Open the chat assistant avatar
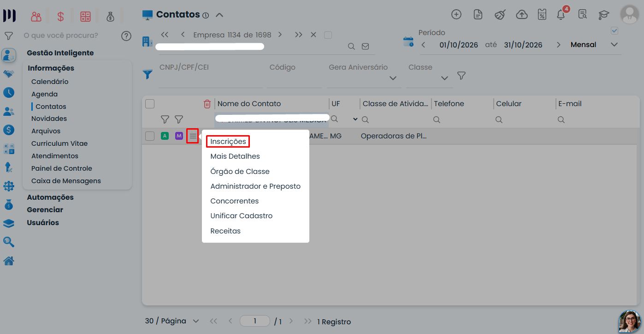 630,322
